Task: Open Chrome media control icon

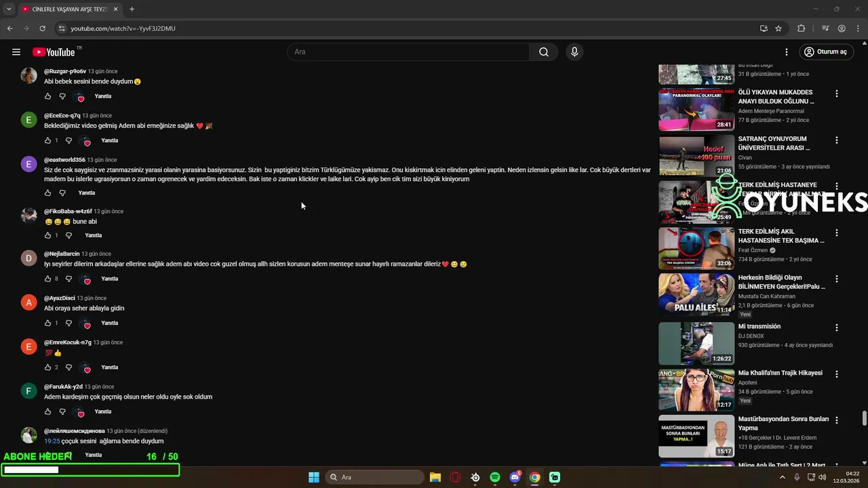Action: [825, 28]
